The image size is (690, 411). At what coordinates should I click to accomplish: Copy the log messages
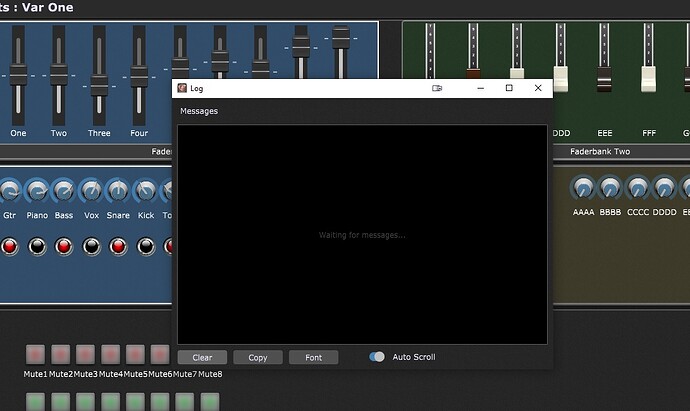258,357
